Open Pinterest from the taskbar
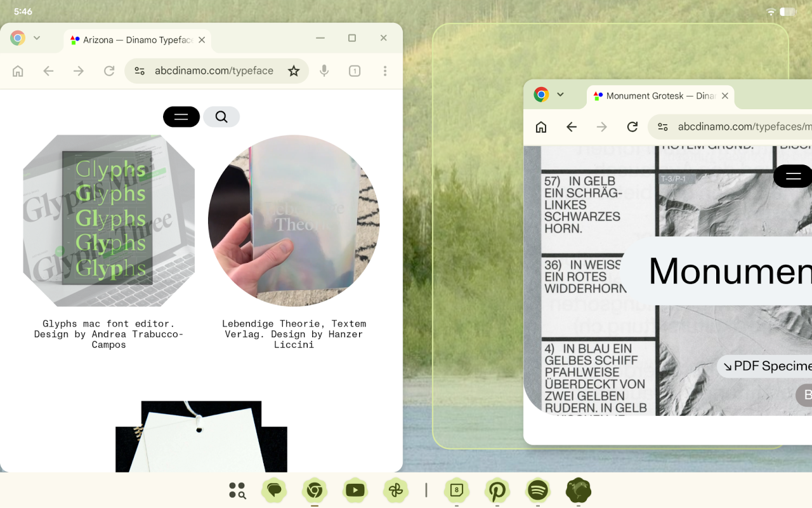 pos(497,490)
